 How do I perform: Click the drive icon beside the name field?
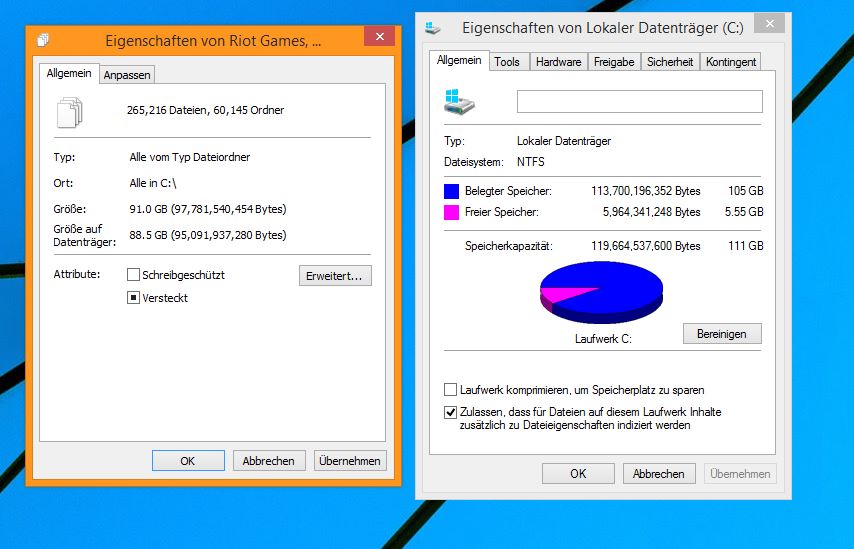pos(459,102)
